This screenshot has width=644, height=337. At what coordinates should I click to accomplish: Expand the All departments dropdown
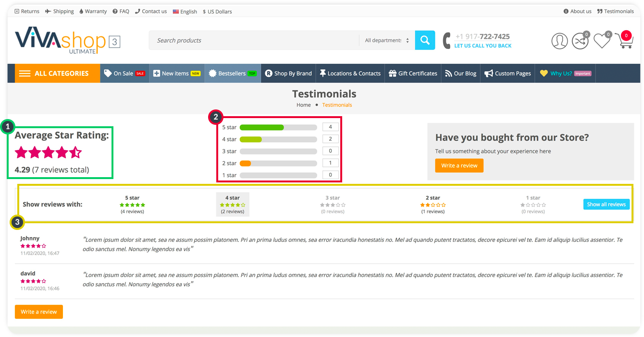click(387, 40)
